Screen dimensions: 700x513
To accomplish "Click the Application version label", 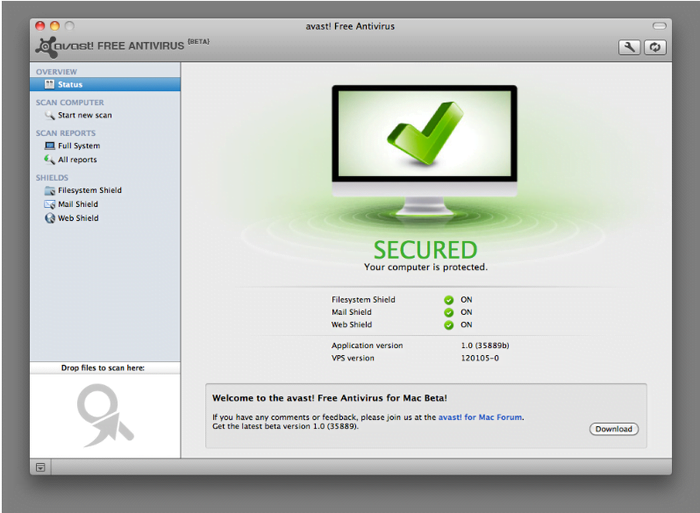I will [367, 346].
